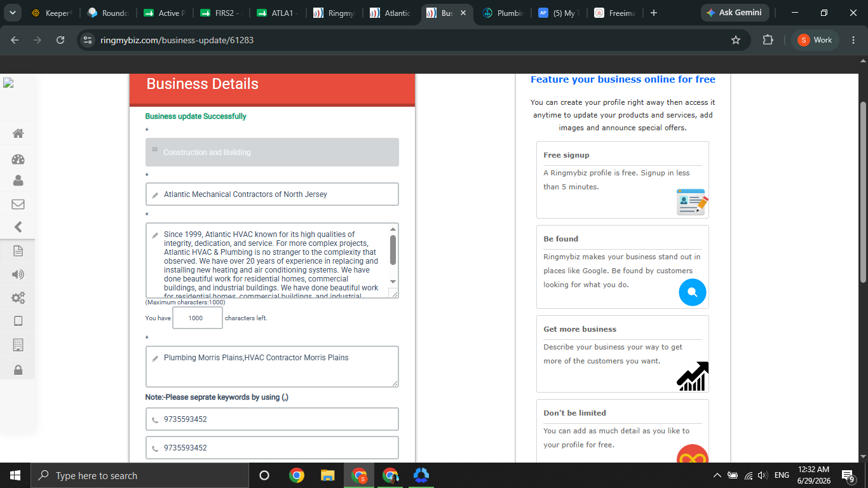
Task: Collapse sidebar with the left chevron icon
Action: tap(18, 227)
